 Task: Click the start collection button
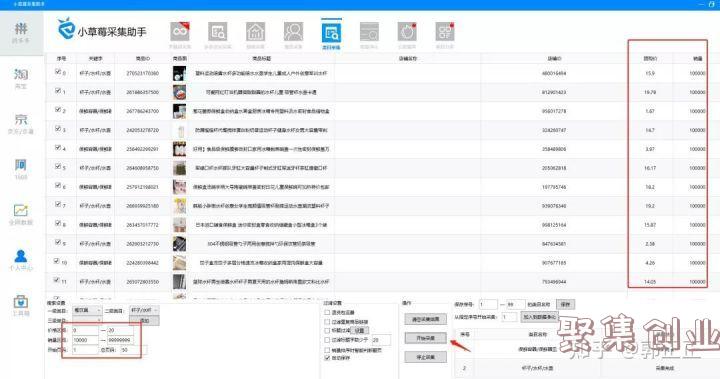[425, 338]
